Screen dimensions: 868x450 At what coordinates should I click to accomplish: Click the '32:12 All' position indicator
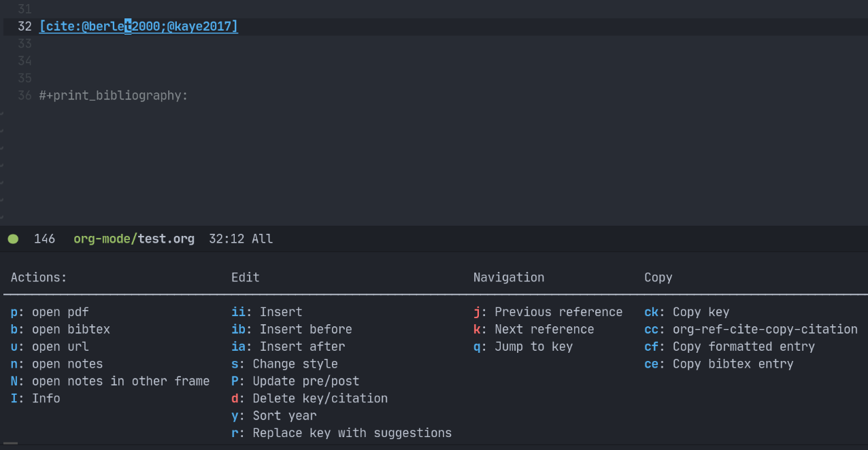point(241,239)
